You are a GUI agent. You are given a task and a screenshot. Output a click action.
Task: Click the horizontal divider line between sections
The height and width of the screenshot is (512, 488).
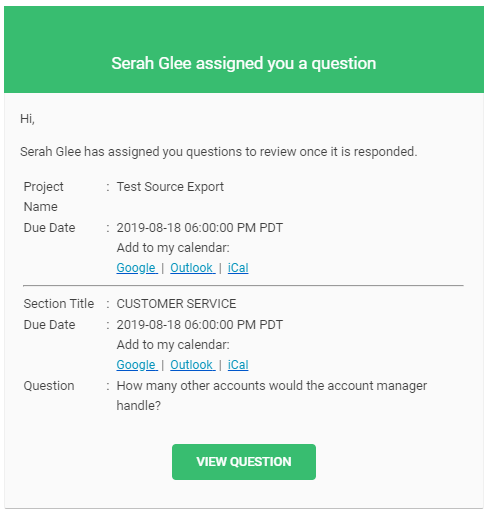click(243, 286)
